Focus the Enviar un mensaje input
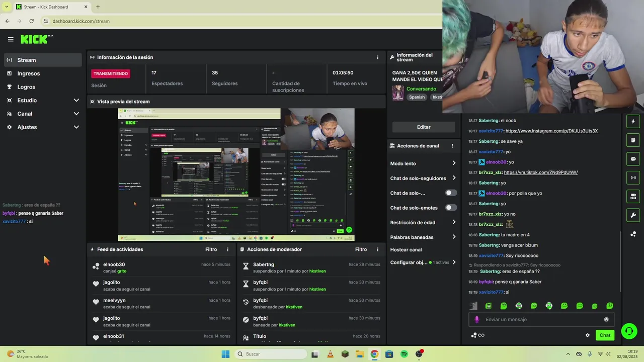The image size is (644, 362). point(541,319)
